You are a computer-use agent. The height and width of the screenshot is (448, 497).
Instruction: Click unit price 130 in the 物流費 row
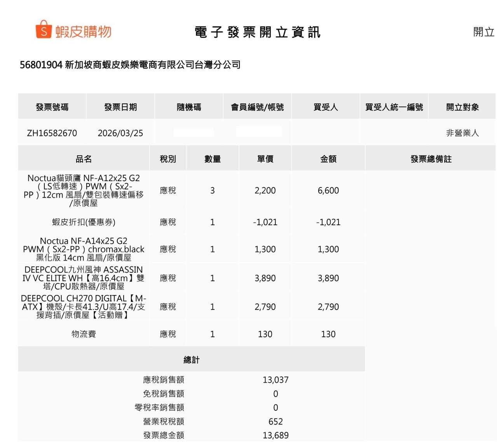click(x=265, y=334)
